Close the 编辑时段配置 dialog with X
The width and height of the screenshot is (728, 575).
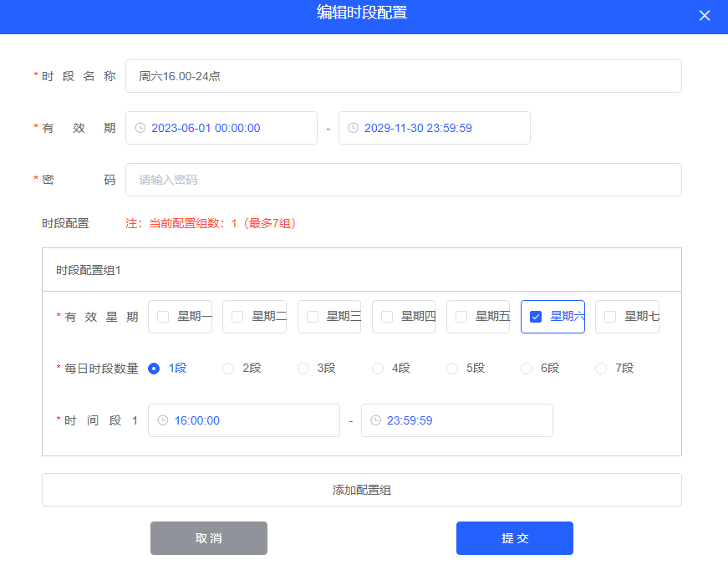pyautogui.click(x=705, y=16)
